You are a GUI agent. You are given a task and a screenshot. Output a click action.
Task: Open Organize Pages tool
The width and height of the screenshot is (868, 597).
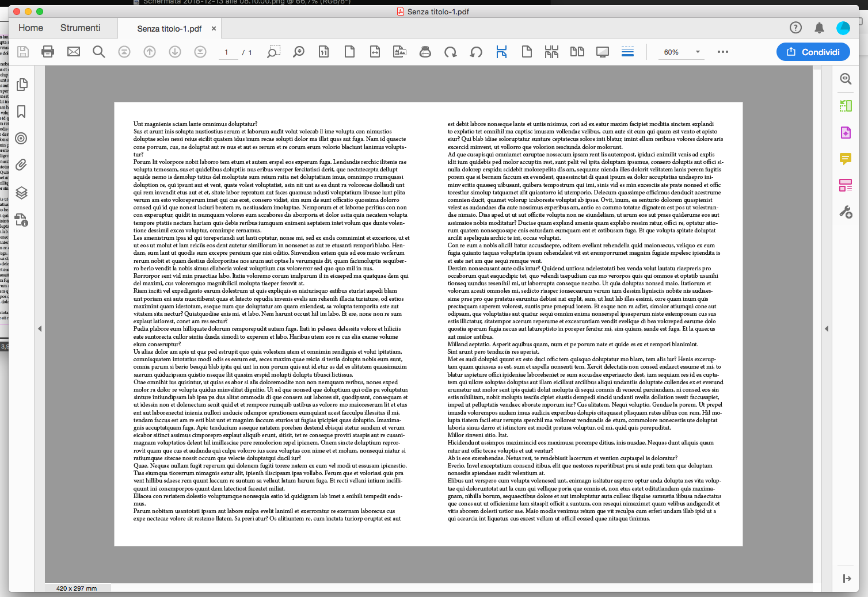pos(846,185)
